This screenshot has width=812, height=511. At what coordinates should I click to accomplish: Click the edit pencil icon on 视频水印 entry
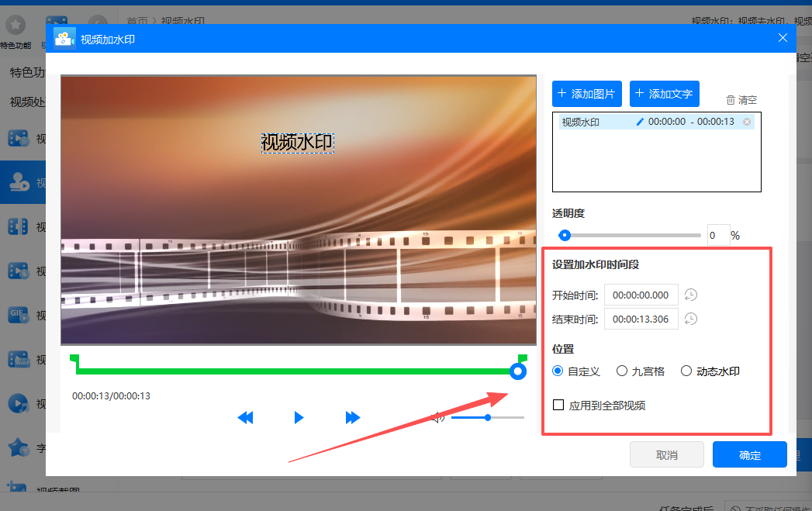[x=639, y=122]
